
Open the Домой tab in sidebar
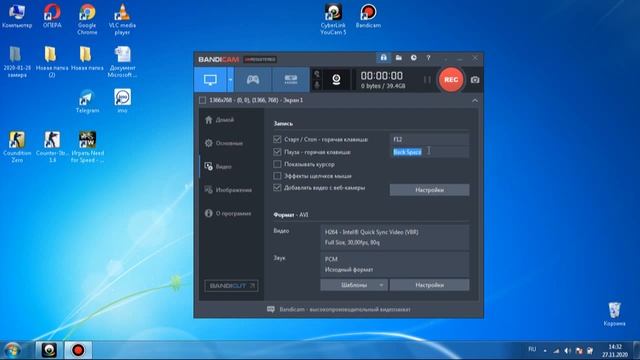click(x=220, y=120)
